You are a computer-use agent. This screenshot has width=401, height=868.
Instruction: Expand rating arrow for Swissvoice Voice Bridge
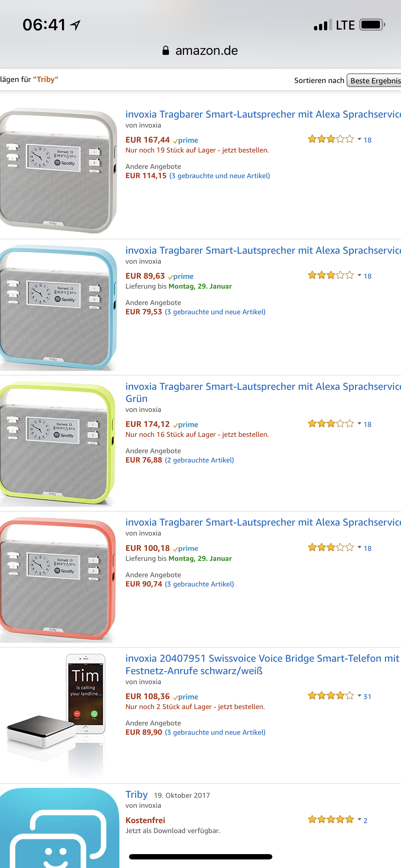point(360,696)
